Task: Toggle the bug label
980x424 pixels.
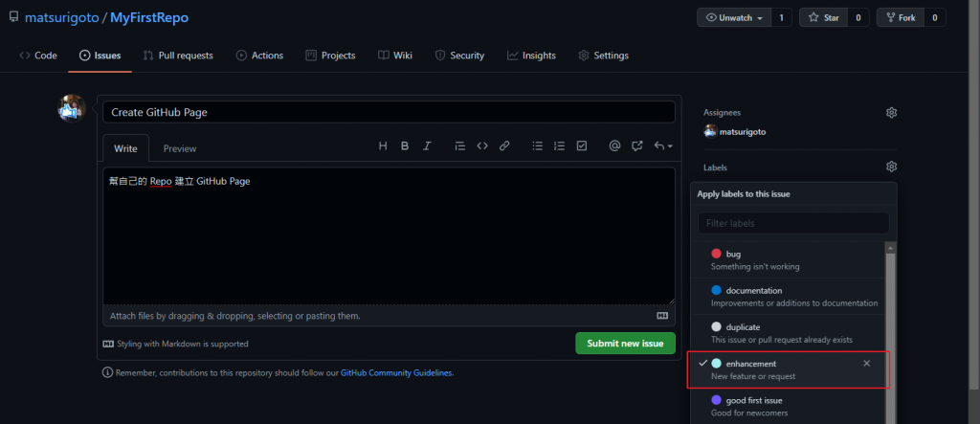Action: coord(788,260)
